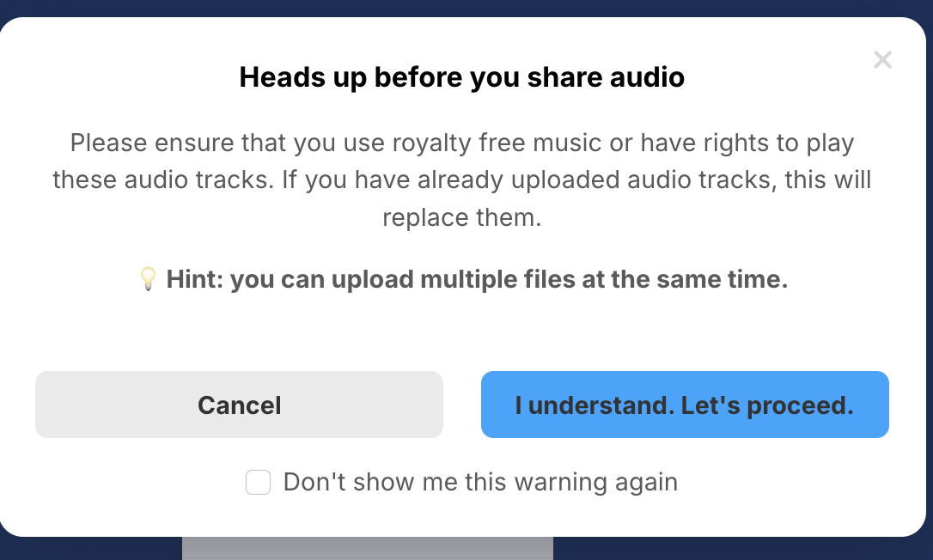
Task: Click the lightbulb graphic in the hint line
Action: (x=148, y=278)
